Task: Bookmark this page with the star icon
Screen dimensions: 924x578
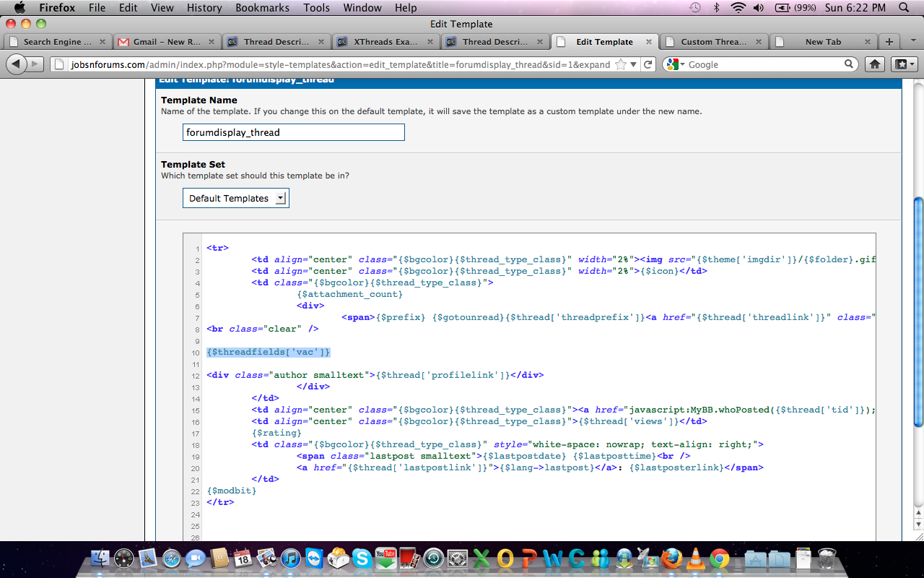Action: coord(621,64)
